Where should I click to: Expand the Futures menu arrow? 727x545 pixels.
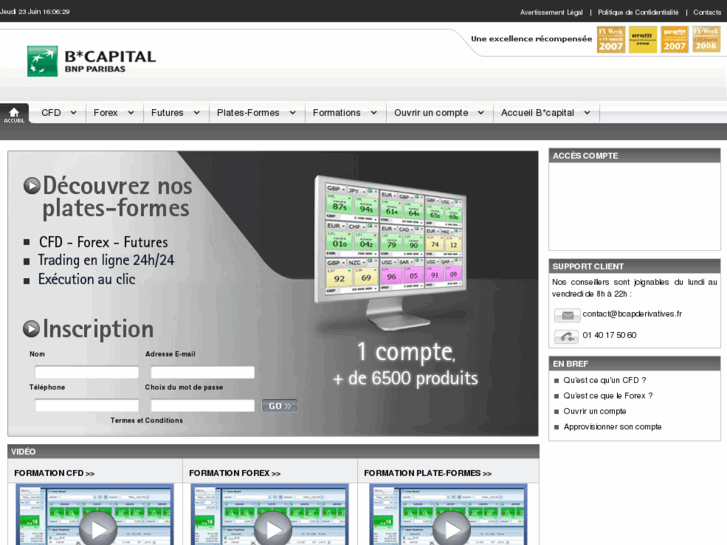point(197,113)
